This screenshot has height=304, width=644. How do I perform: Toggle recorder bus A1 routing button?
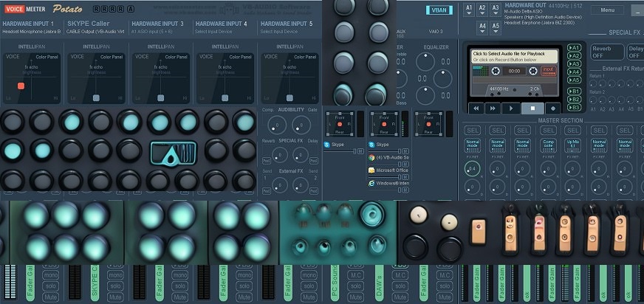[x=575, y=48]
